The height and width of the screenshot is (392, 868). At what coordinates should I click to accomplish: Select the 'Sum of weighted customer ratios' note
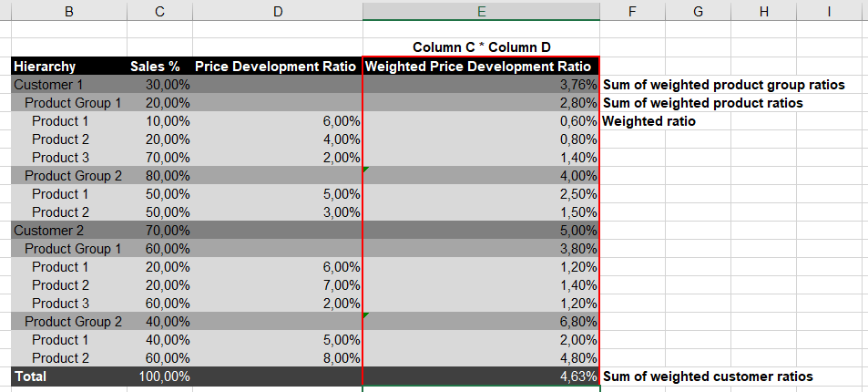tap(708, 377)
